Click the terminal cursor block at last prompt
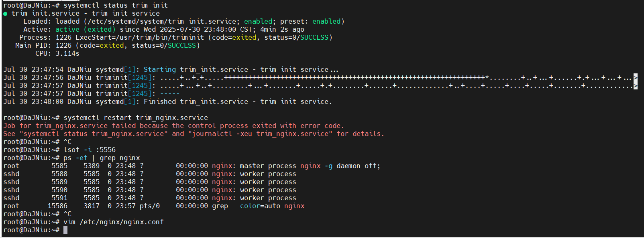This screenshot has width=644, height=239. pyautogui.click(x=65, y=230)
